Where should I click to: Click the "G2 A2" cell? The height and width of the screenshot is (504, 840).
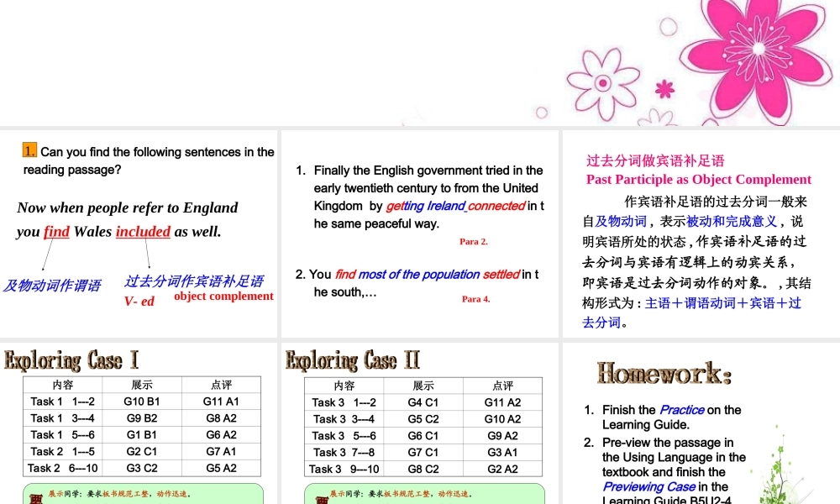pos(502,470)
